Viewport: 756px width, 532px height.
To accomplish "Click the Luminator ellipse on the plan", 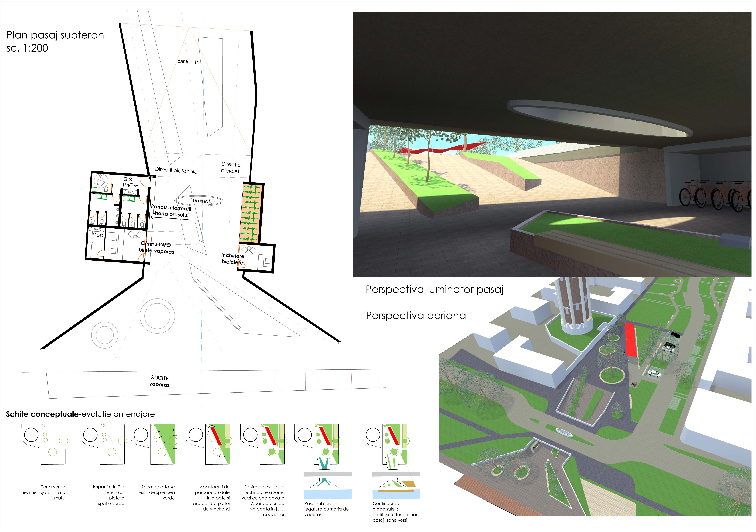I will [199, 200].
